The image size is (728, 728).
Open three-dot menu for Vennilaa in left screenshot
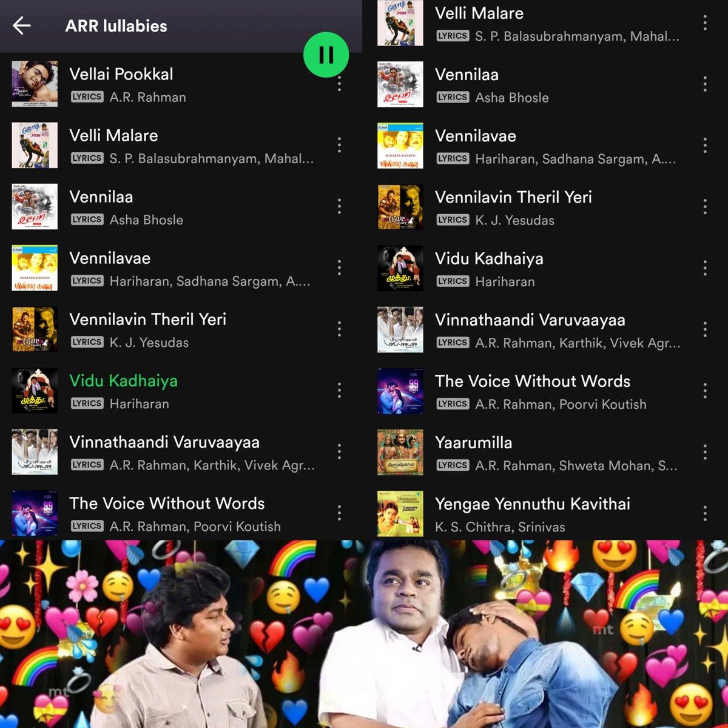339,206
